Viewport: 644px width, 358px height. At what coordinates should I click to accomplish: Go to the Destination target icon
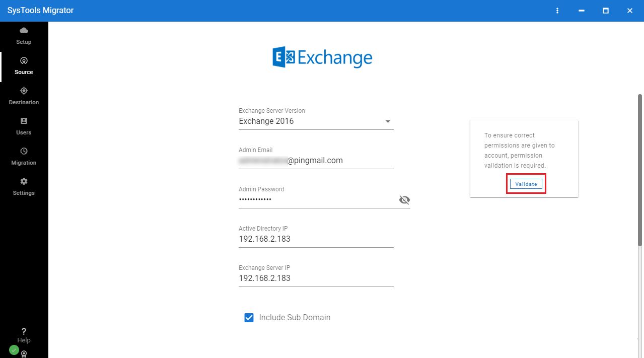click(x=24, y=91)
